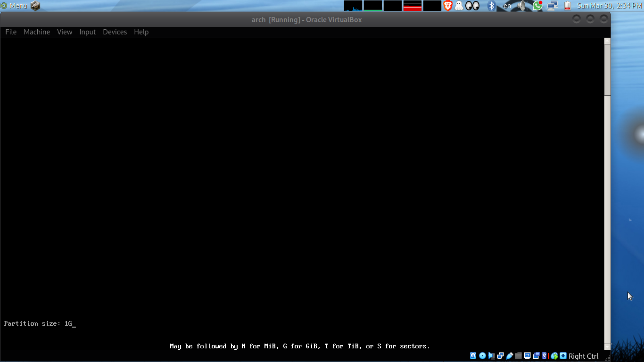Click the Partition size input prompt

[40, 324]
